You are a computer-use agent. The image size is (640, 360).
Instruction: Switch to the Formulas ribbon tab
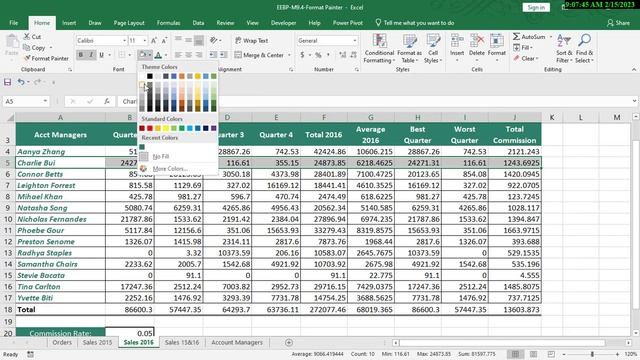click(x=168, y=23)
